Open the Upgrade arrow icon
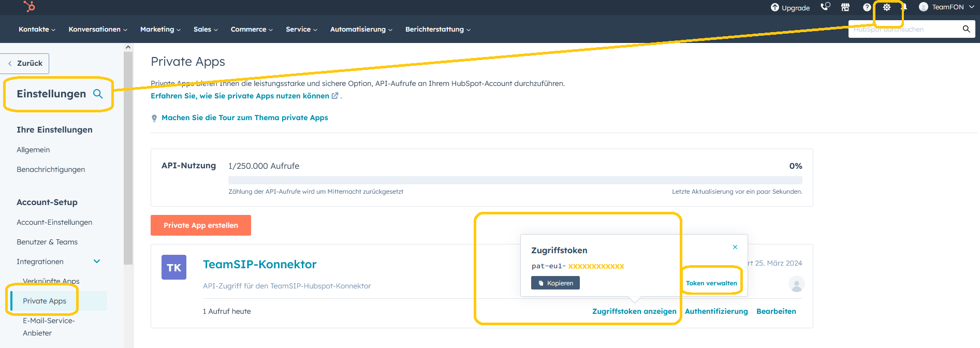980x348 pixels. (774, 7)
